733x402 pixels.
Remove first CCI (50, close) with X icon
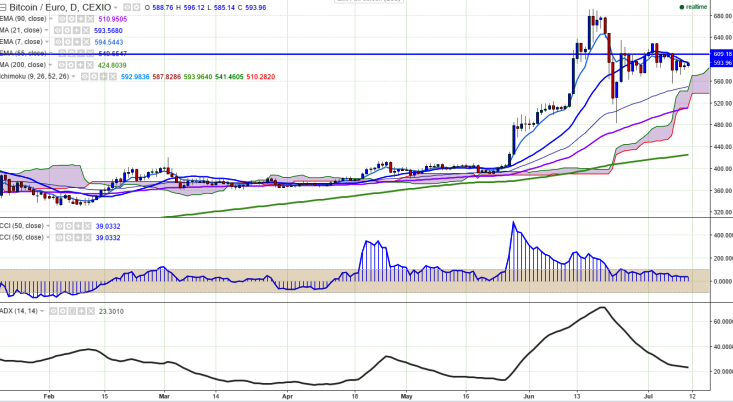pos(86,226)
